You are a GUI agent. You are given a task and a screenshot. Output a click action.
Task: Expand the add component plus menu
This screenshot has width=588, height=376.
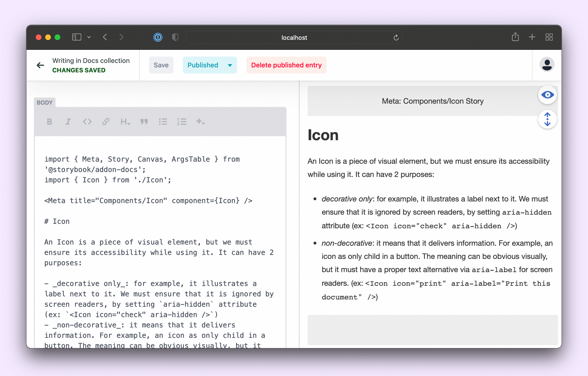point(201,122)
